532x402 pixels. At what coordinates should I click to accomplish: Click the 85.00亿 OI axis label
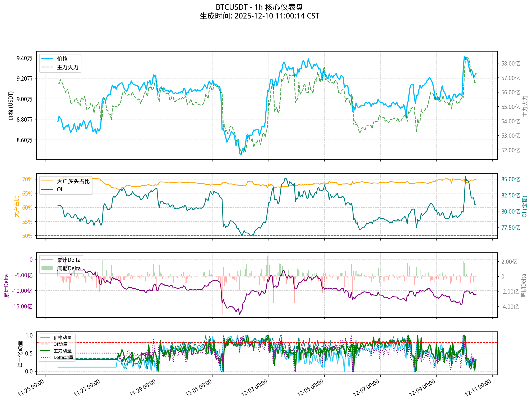(x=511, y=179)
